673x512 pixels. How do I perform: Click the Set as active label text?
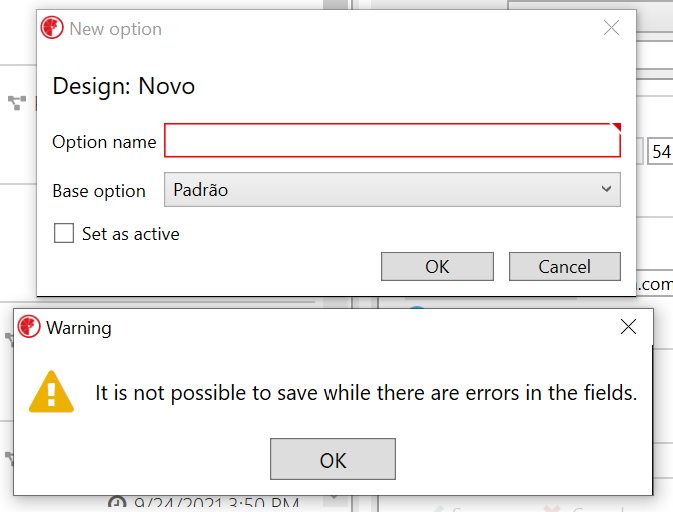[x=130, y=234]
